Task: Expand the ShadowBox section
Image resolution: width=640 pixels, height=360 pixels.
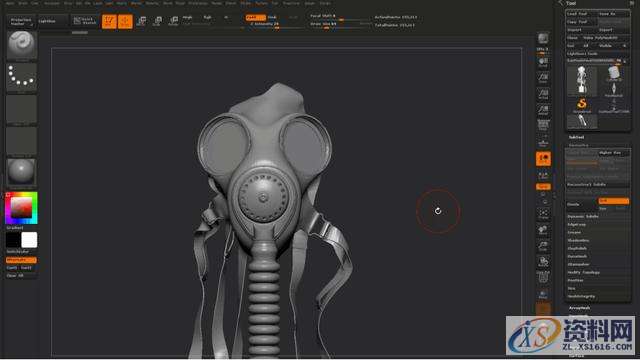Action: click(578, 240)
